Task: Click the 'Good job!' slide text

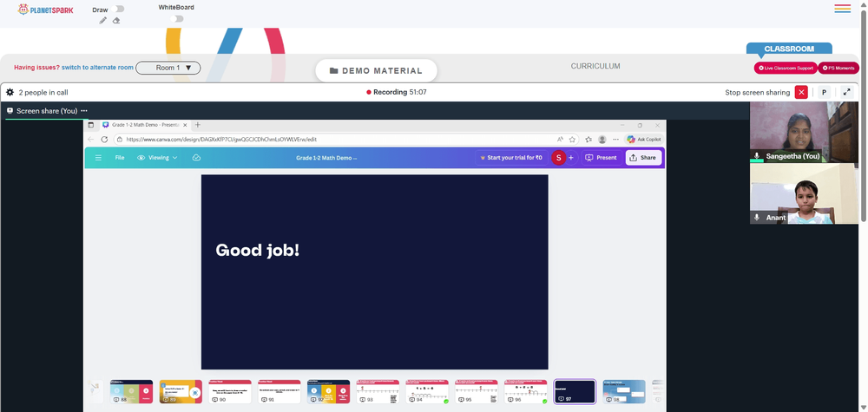Action: tap(258, 251)
